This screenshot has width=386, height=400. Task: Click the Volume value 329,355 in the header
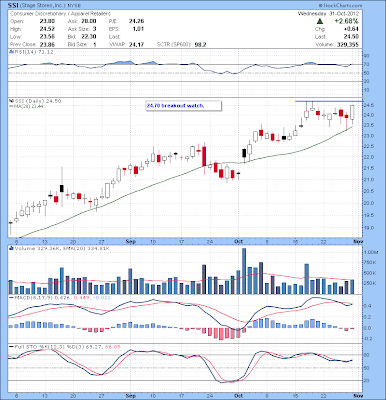[348, 44]
